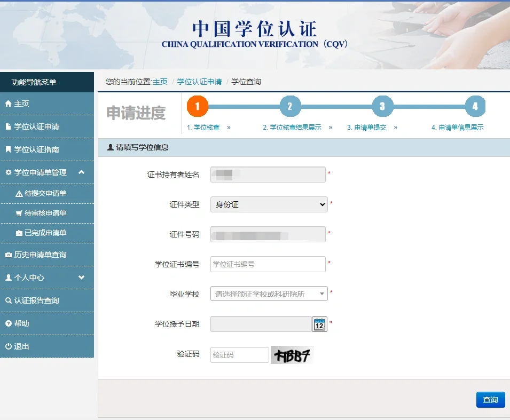Click the camera icon beside 历史申请单查询
This screenshot has height=420, width=510.
click(8, 255)
